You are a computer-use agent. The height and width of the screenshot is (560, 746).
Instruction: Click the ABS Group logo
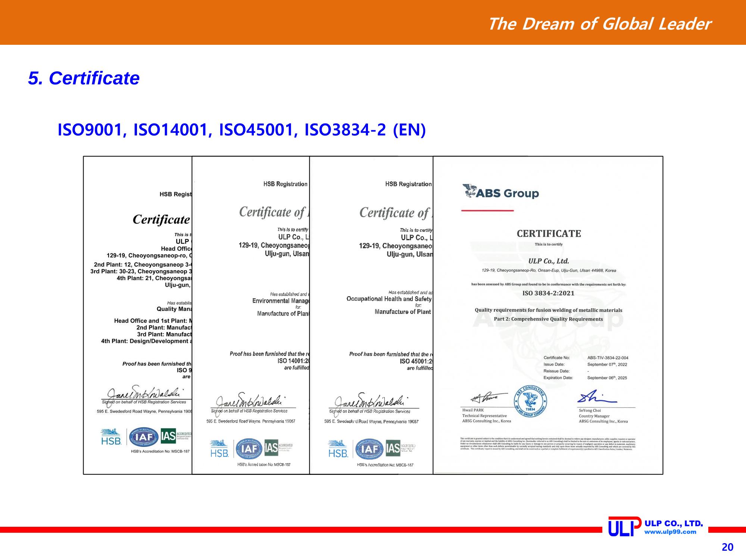point(500,192)
